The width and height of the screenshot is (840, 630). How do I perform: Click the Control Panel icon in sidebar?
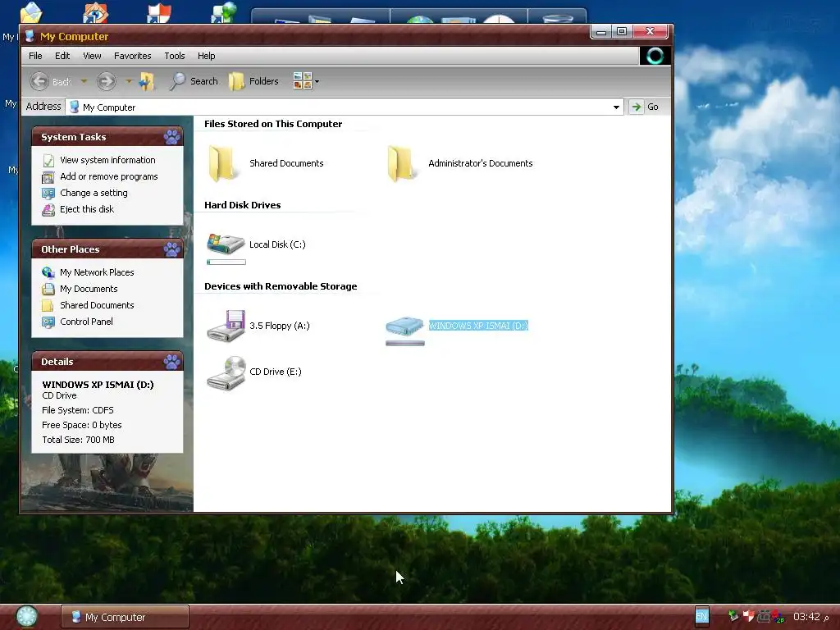coord(48,322)
